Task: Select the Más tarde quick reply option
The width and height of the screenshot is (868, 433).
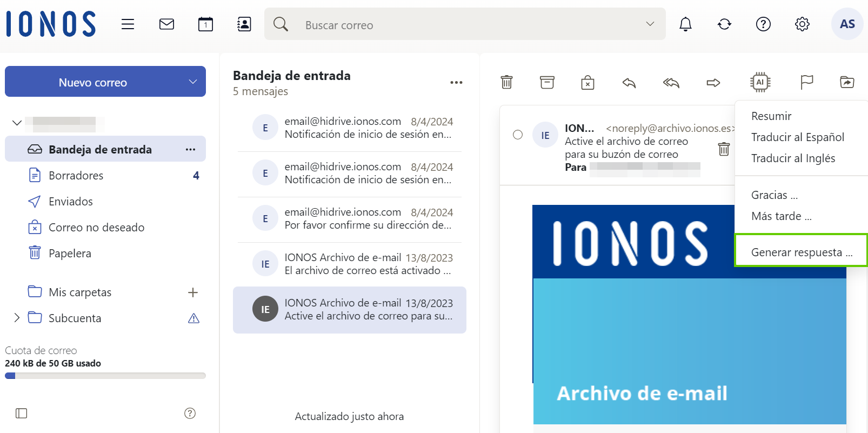Action: (782, 216)
